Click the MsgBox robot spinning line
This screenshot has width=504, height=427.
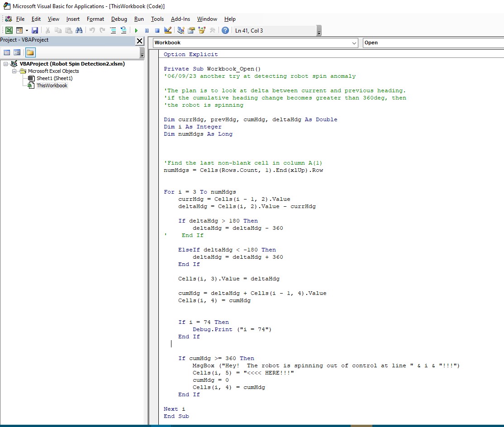[326, 365]
